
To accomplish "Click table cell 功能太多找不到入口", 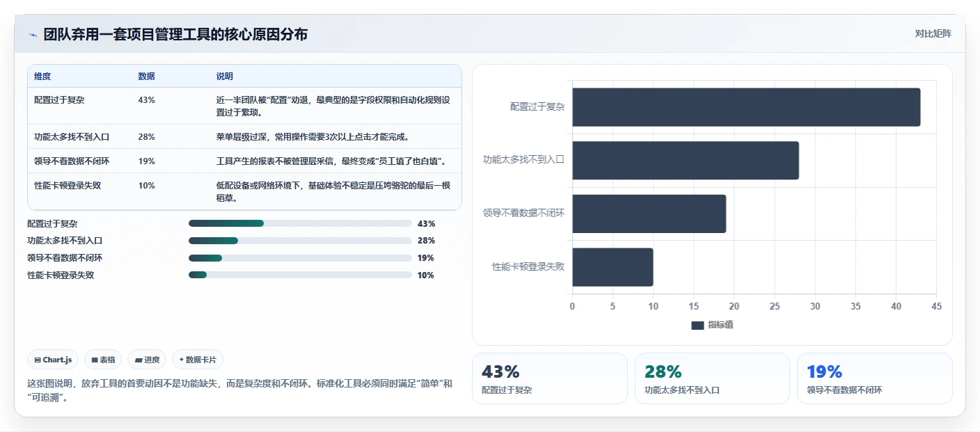I will pyautogui.click(x=72, y=136).
